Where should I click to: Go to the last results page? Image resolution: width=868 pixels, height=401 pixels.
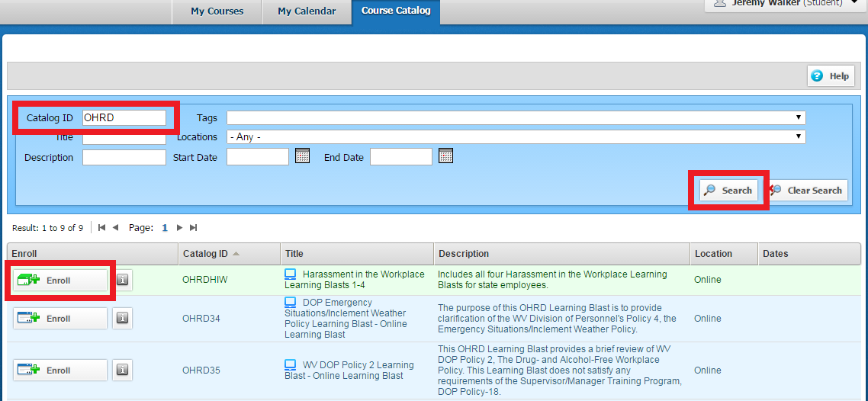193,227
